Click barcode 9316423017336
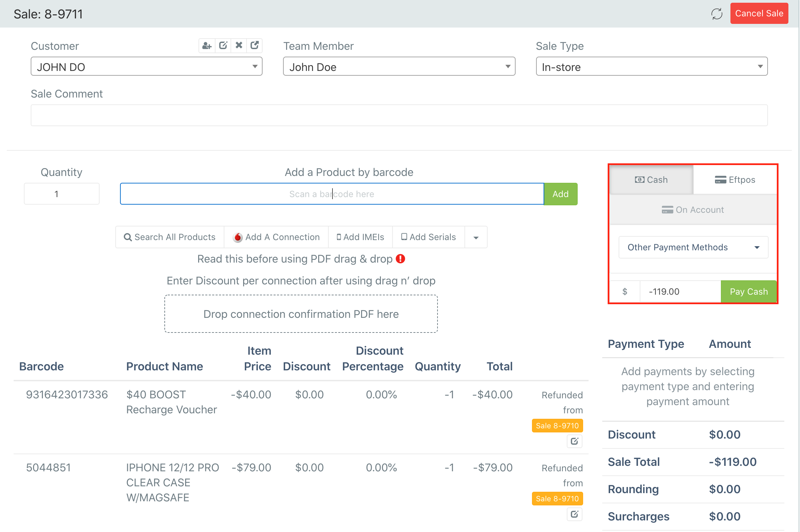 coord(67,395)
